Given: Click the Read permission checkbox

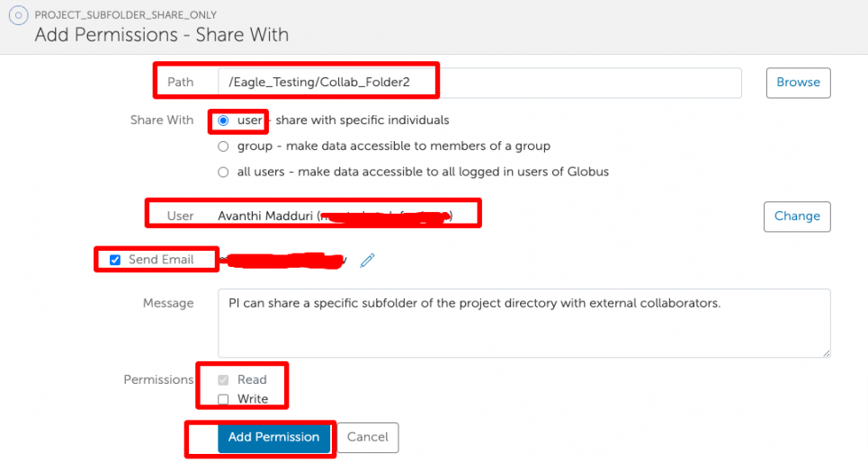Looking at the screenshot, I should (x=223, y=380).
